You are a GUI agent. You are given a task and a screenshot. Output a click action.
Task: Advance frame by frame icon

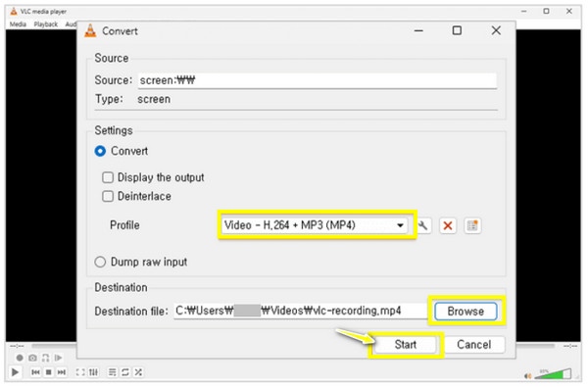58,358
